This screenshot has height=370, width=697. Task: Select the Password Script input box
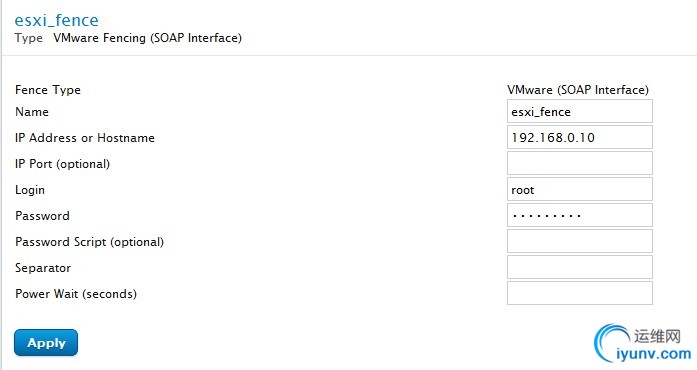[x=580, y=241]
